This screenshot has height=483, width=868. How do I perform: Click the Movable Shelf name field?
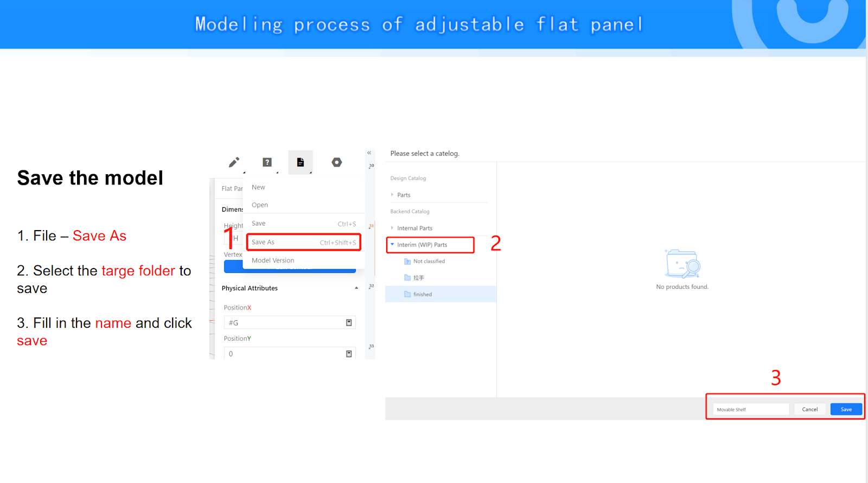tap(751, 410)
